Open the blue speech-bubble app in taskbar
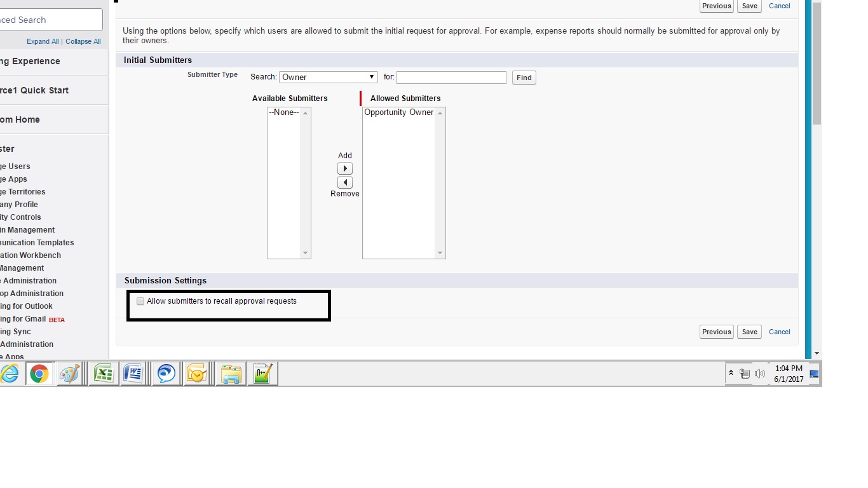 pyautogui.click(x=166, y=374)
